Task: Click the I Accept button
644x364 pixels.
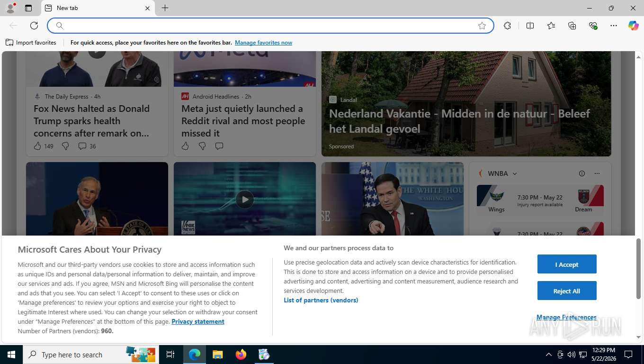Action: click(x=567, y=264)
